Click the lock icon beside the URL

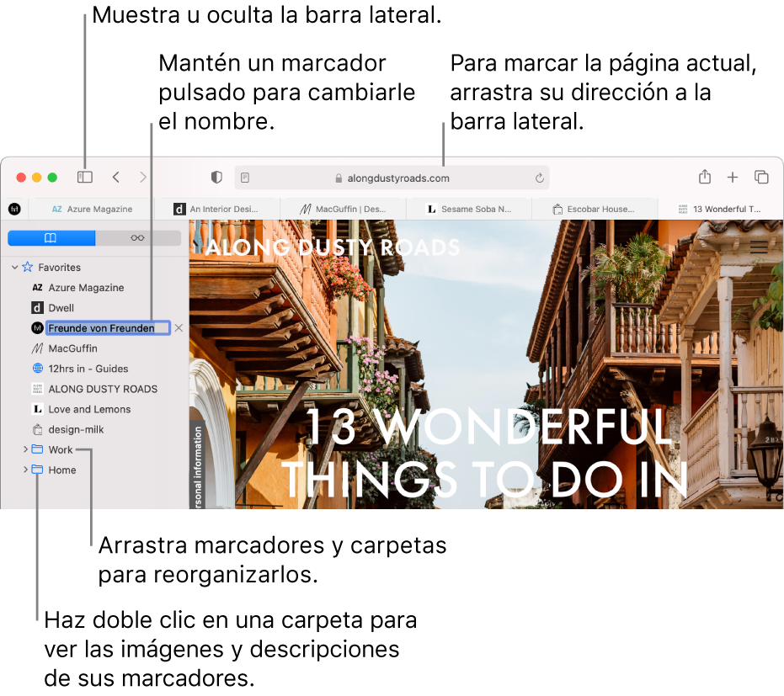click(x=339, y=178)
